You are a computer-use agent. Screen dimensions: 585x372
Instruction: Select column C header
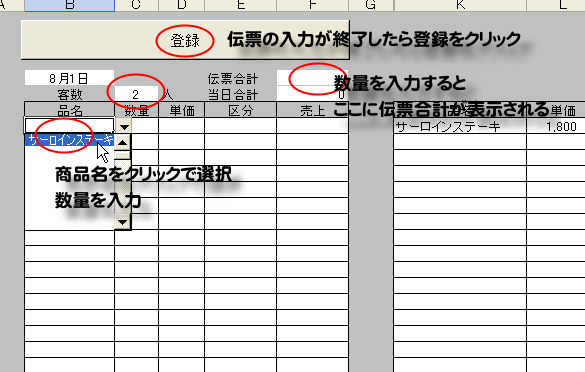point(137,5)
